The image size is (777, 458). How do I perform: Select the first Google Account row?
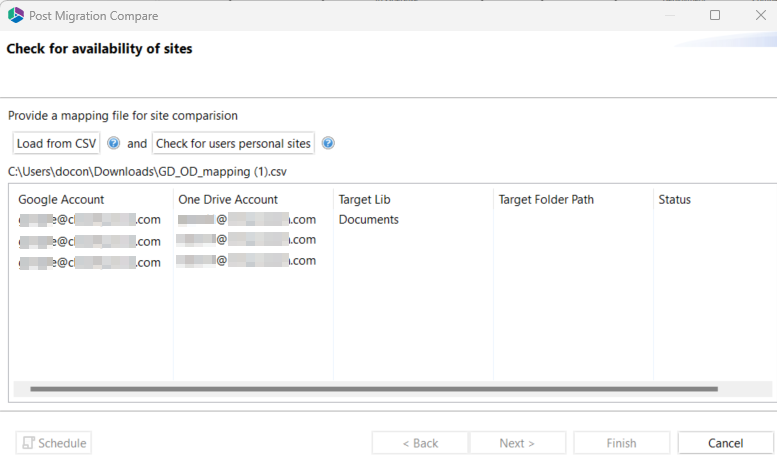pos(89,220)
